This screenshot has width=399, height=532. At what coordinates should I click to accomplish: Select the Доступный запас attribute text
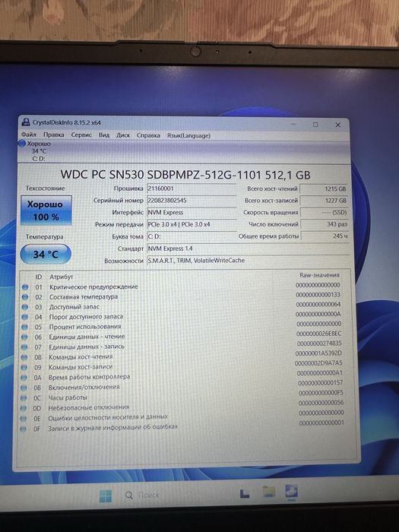tap(74, 307)
